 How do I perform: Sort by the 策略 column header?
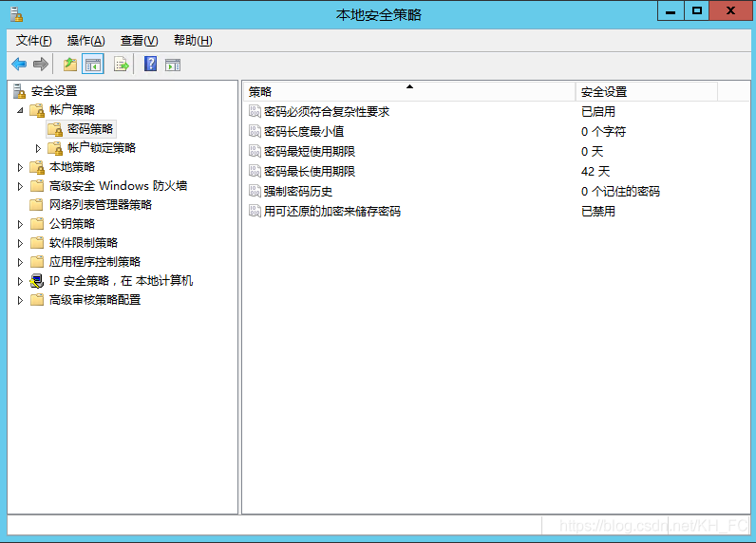(408, 91)
